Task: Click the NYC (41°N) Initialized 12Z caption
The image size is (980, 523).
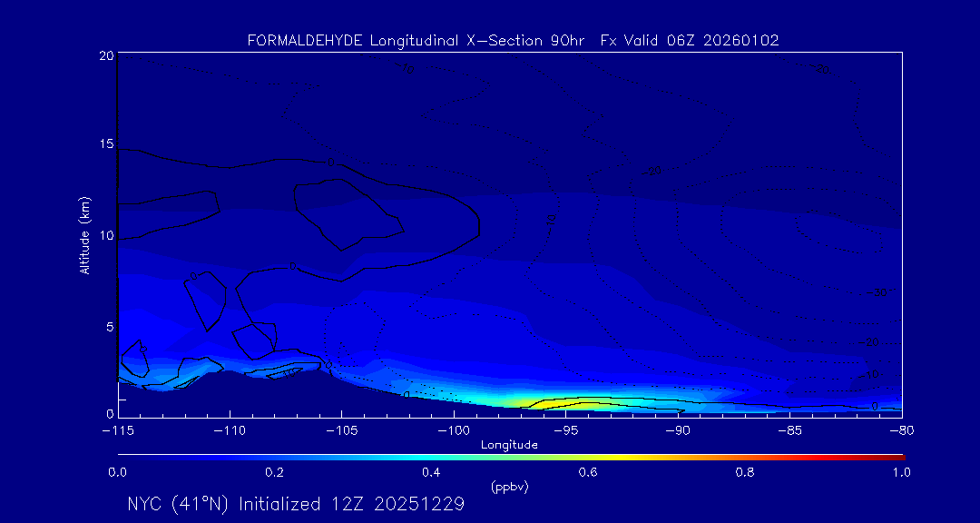Action: pyautogui.click(x=296, y=504)
